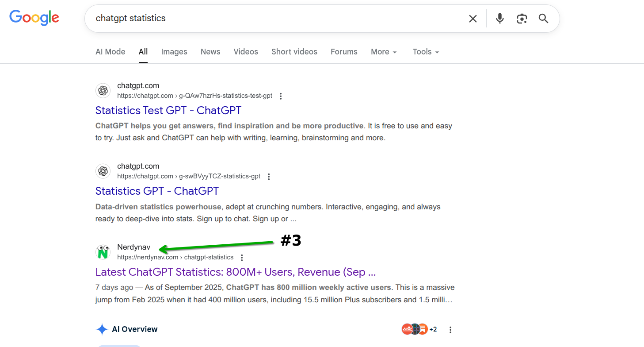The image size is (644, 347).
Task: Click '7 days ago' snippet text
Action: pos(114,287)
